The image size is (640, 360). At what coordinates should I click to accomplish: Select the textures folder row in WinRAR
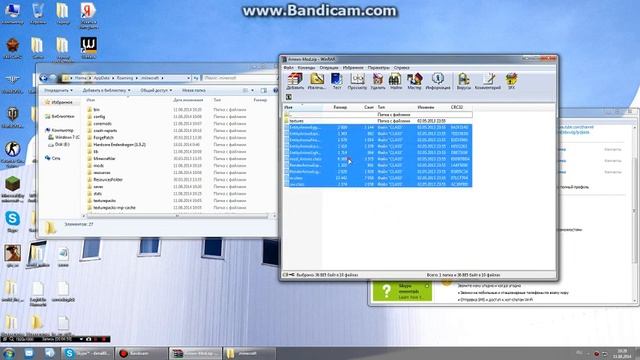378,121
